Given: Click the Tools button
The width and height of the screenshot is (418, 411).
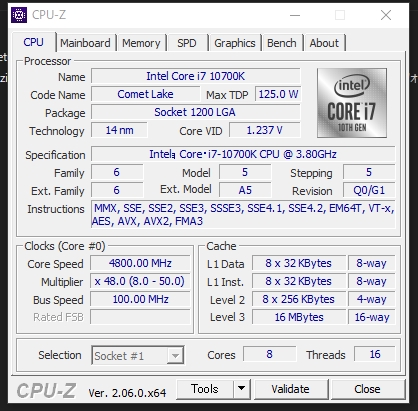Looking at the screenshot, I should 205,389.
